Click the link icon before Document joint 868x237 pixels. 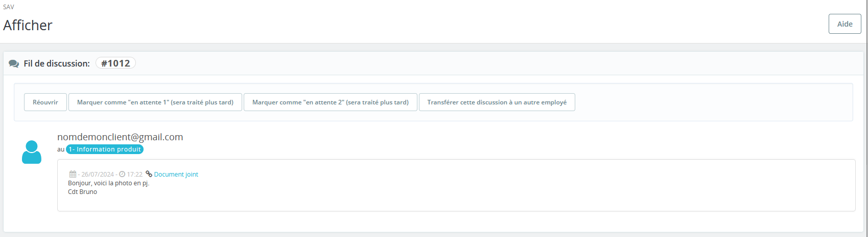pos(149,174)
